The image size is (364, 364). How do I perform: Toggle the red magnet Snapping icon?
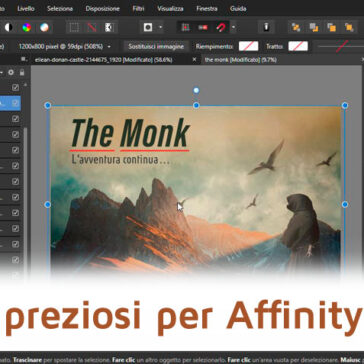[x=220, y=27]
